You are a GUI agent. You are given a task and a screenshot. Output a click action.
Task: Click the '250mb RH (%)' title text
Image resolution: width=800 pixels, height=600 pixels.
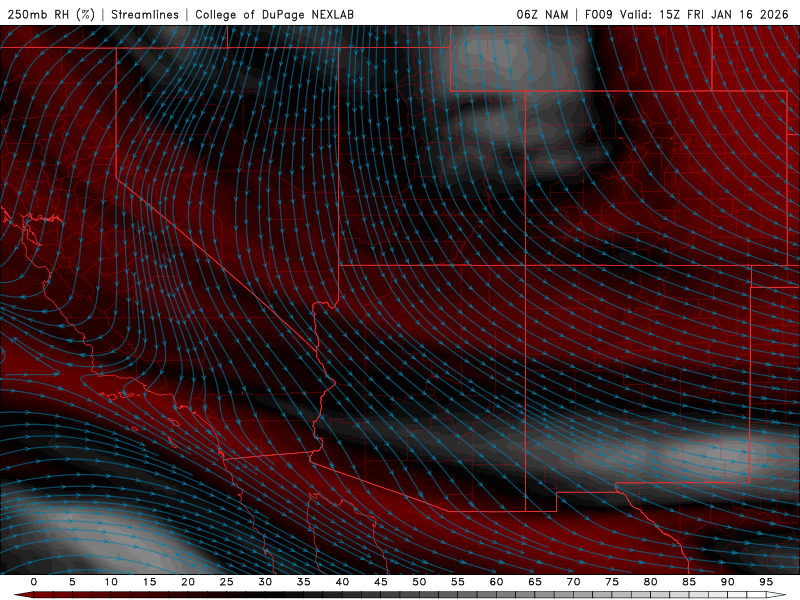[x=51, y=14]
